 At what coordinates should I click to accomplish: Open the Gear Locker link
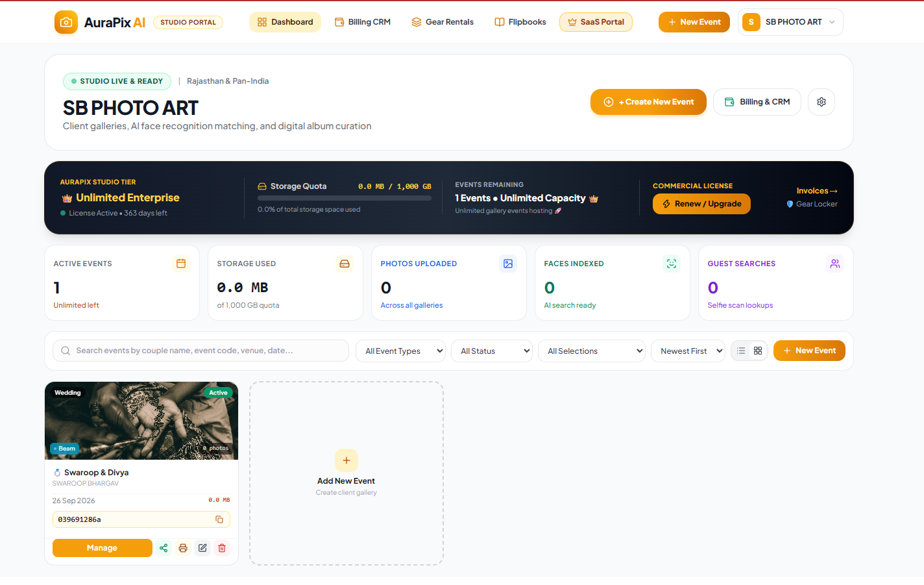[812, 204]
